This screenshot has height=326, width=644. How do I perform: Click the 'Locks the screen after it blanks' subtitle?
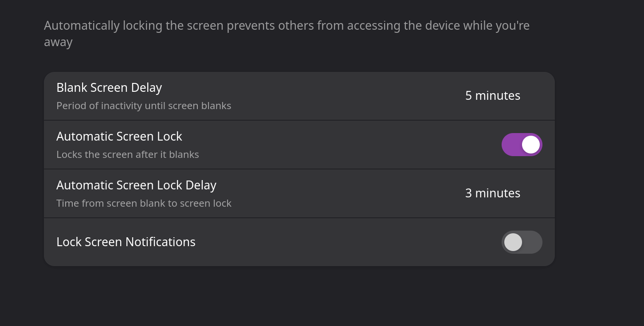point(128,155)
